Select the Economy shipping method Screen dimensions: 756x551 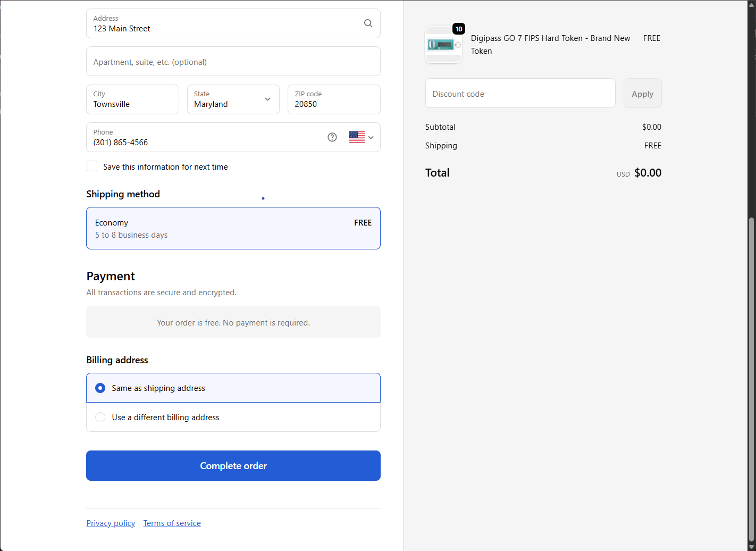(233, 228)
